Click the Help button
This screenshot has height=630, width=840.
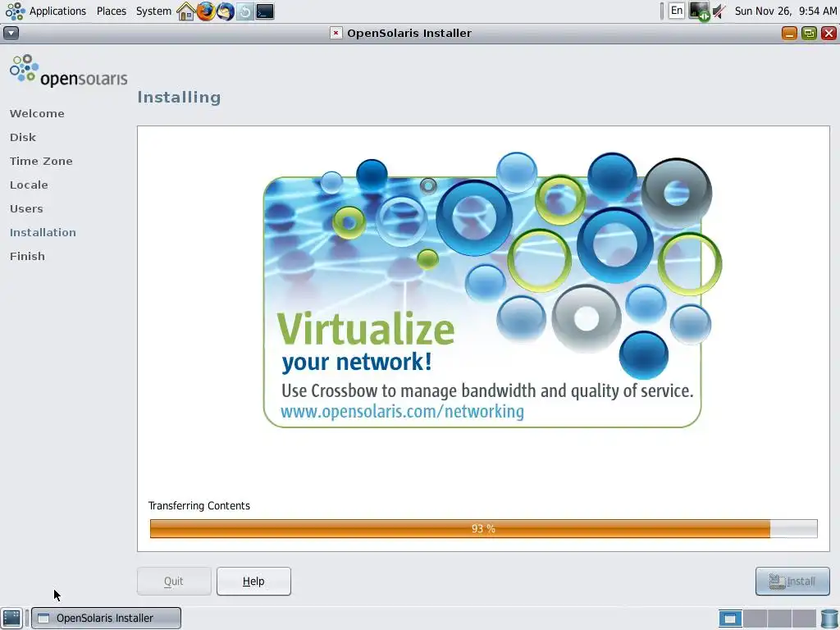coord(254,582)
